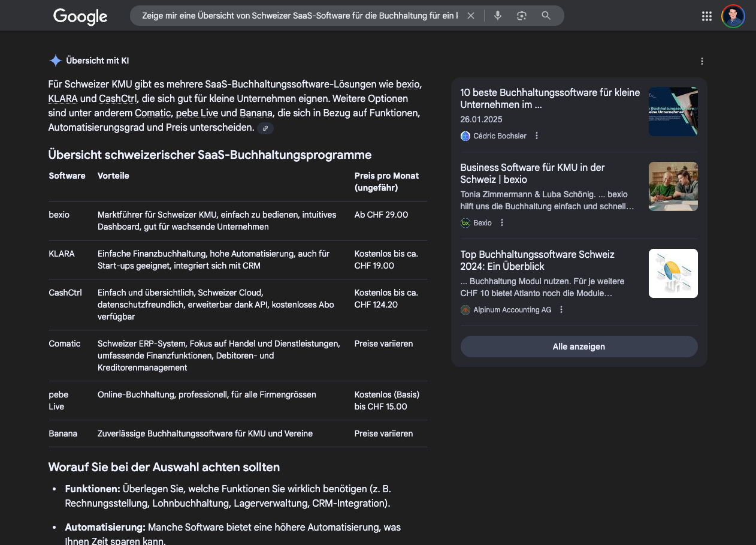Click the 'Alpinum Accounting AG' source name

512,310
